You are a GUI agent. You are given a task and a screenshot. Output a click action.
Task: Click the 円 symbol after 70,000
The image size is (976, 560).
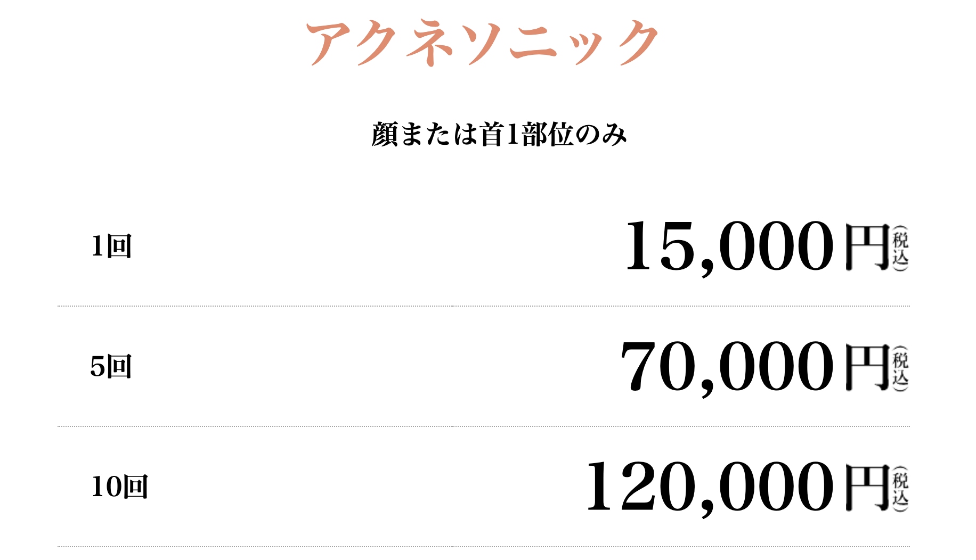tap(867, 368)
